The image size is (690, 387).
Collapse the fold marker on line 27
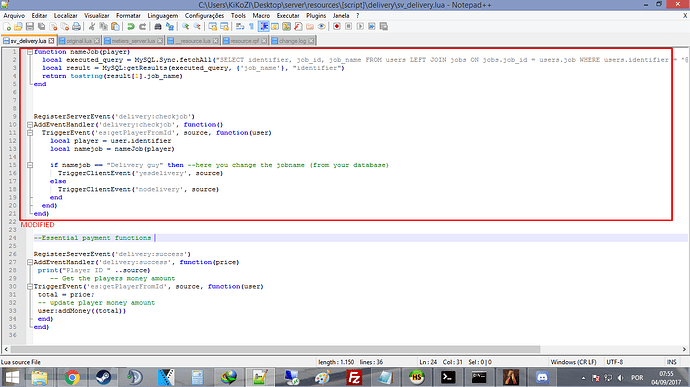tap(29, 262)
